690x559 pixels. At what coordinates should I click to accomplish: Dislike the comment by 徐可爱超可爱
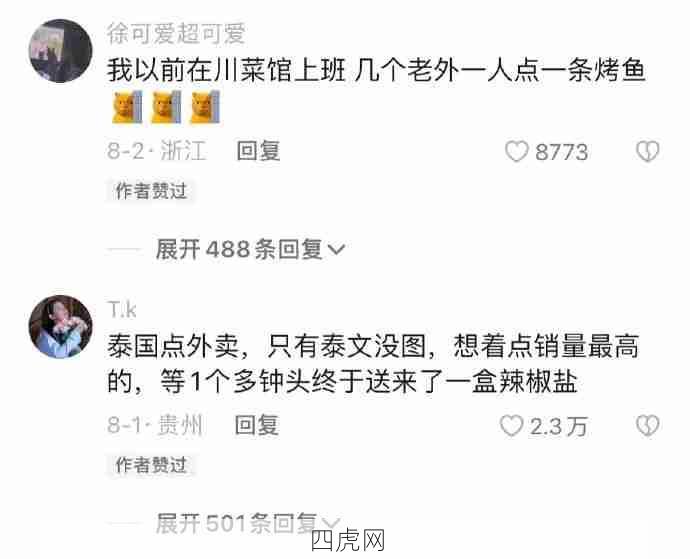647,151
